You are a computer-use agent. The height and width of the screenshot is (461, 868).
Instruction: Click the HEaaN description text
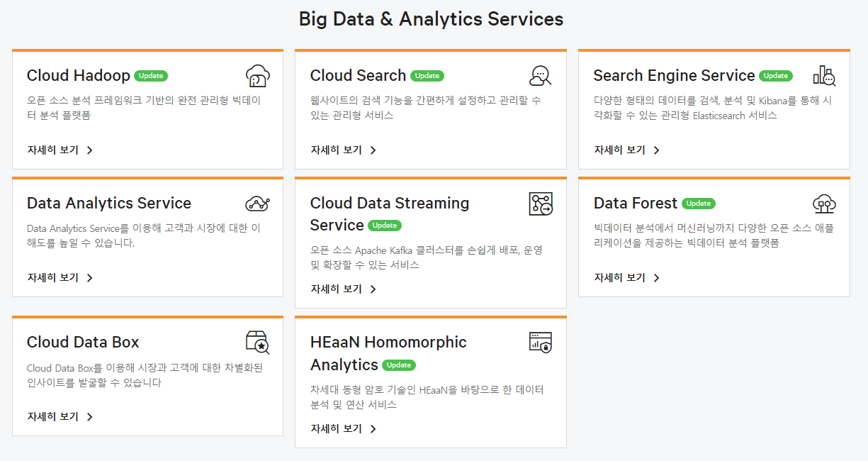(x=427, y=397)
